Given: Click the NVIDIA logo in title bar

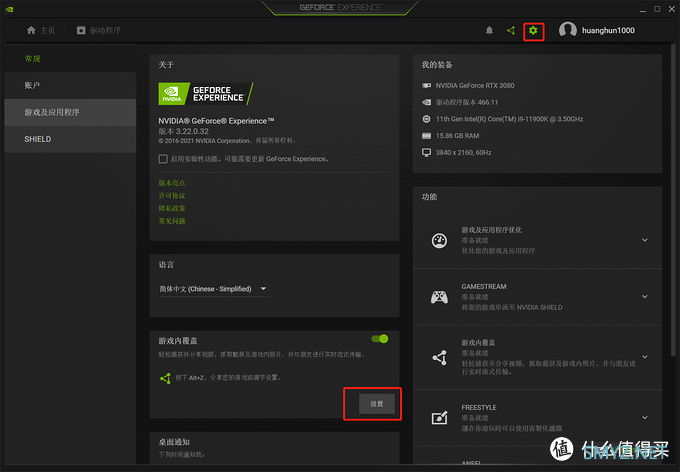Looking at the screenshot, I should pyautogui.click(x=10, y=9).
